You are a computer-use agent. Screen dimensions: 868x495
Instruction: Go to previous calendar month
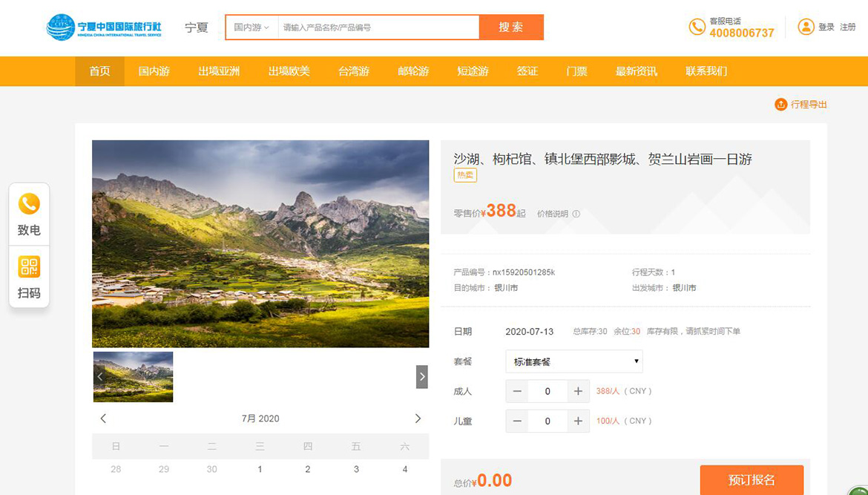[103, 419]
